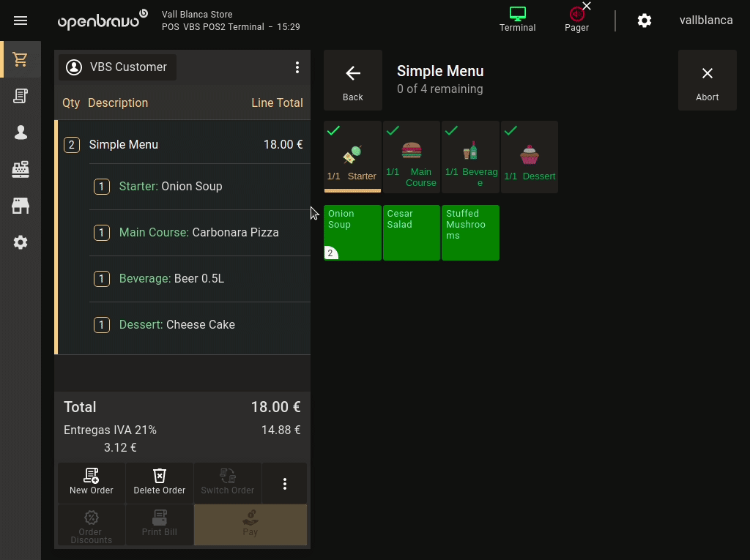The height and width of the screenshot is (560, 750).
Task: Open the vallblanca user menu
Action: click(x=705, y=20)
